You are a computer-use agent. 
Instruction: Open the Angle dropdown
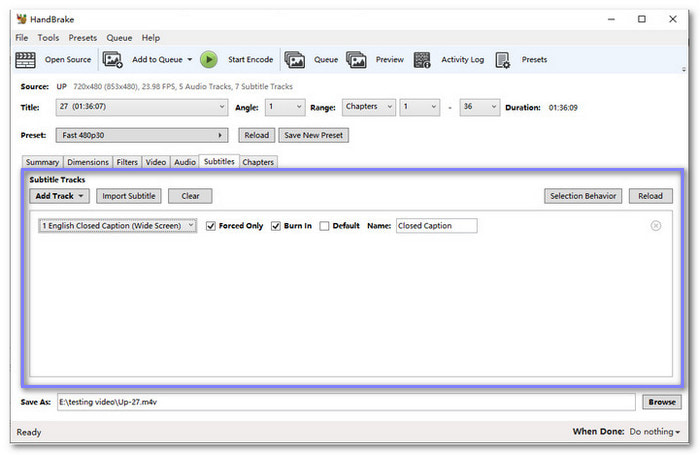(x=285, y=107)
